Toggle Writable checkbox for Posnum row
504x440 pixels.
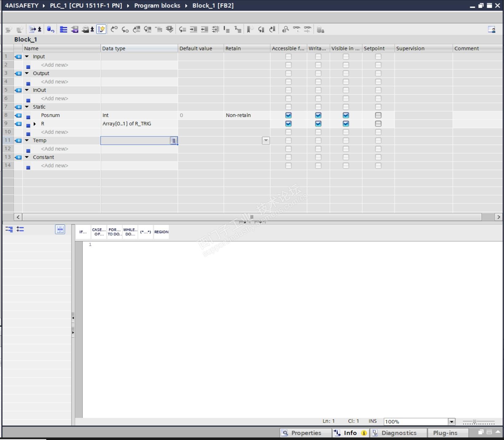tap(318, 115)
